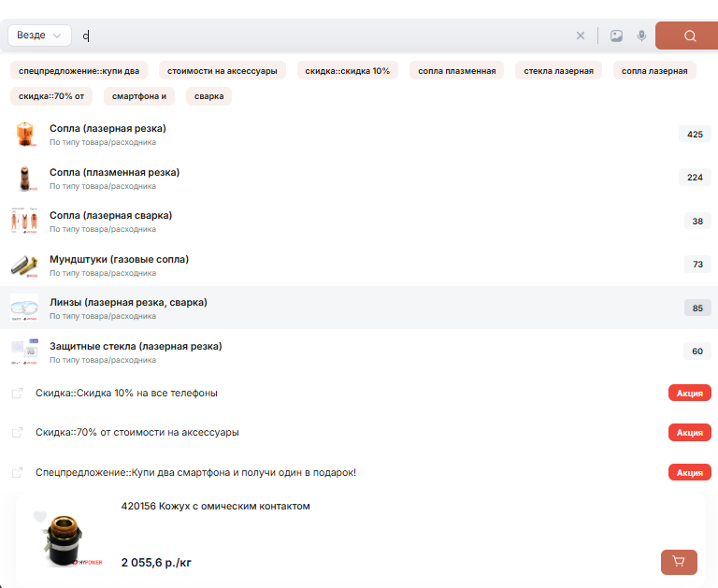Open external link icon for 70% discount
This screenshot has width=718, height=588.
click(x=17, y=433)
